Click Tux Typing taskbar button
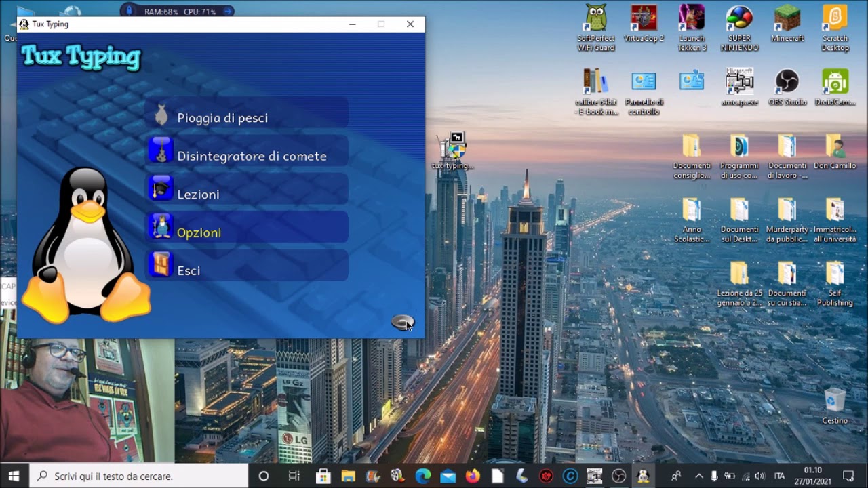Image resolution: width=868 pixels, height=488 pixels. tap(643, 476)
